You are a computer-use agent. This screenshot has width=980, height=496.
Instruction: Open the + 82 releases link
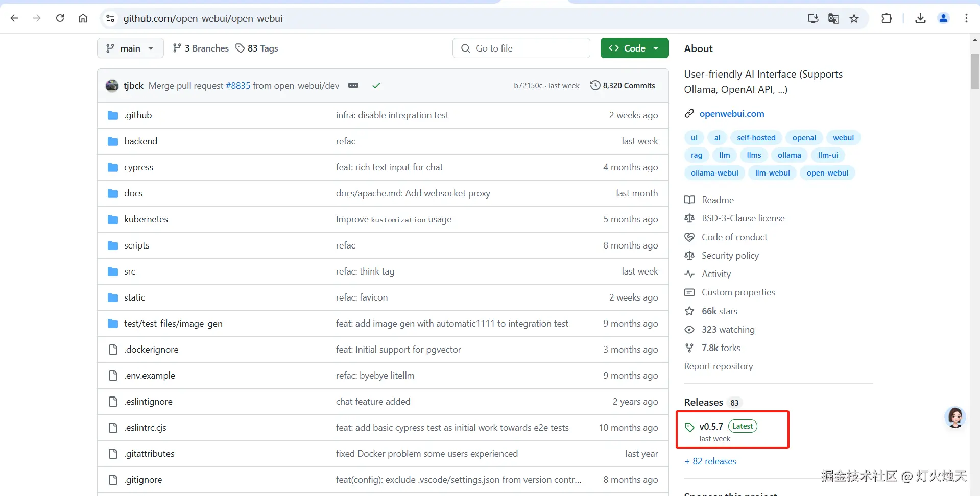710,461
